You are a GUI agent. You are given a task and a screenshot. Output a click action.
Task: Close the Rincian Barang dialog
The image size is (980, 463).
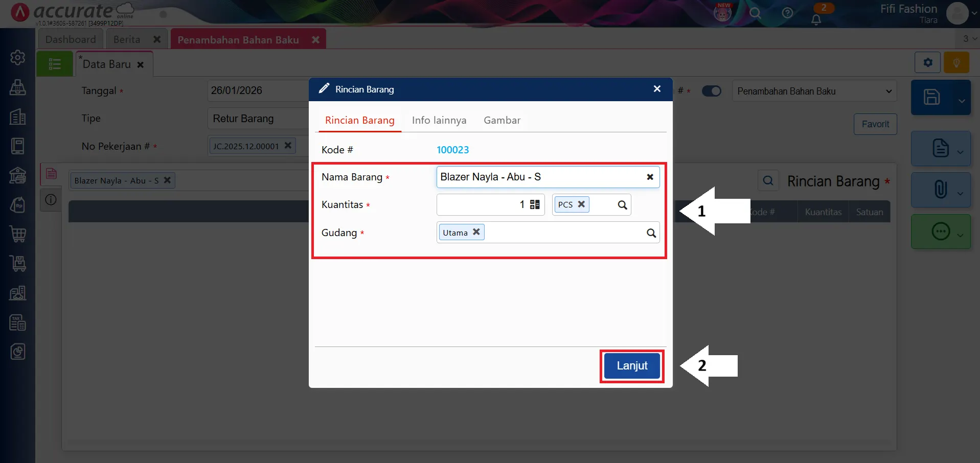[657, 89]
